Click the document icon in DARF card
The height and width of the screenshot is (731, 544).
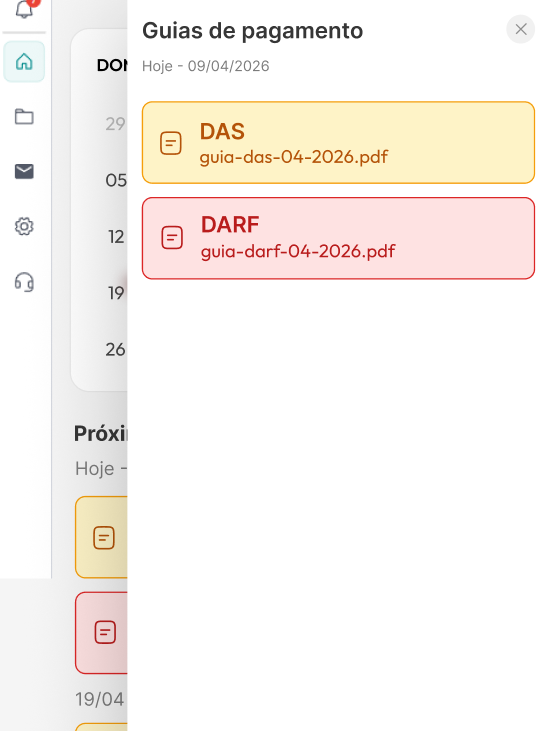172,237
